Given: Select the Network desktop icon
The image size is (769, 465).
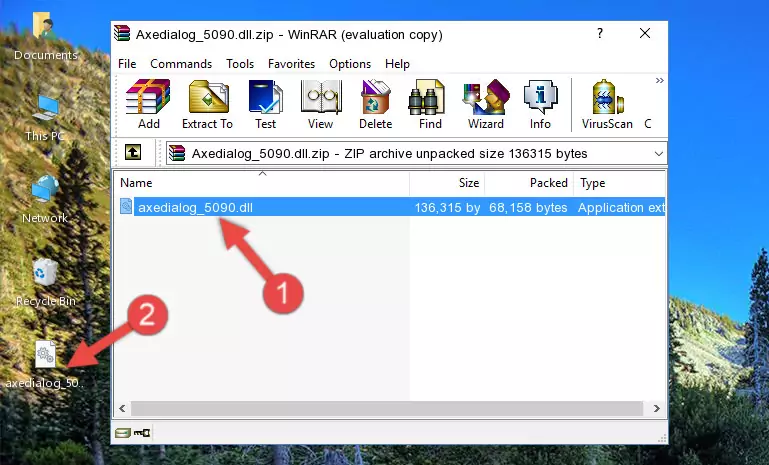Looking at the screenshot, I should pos(45,199).
